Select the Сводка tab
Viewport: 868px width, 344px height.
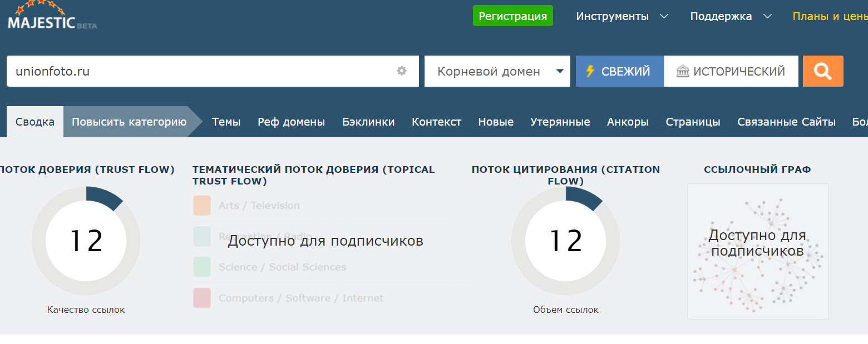click(35, 122)
